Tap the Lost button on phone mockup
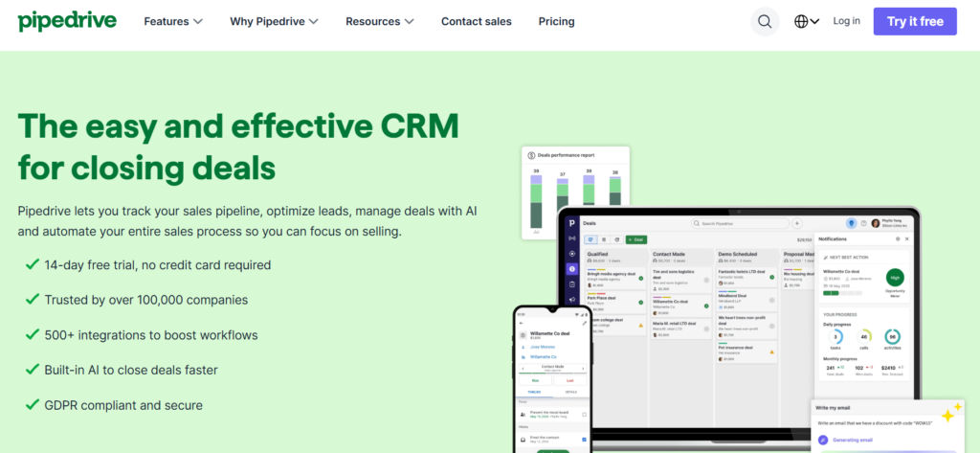 coord(570,380)
